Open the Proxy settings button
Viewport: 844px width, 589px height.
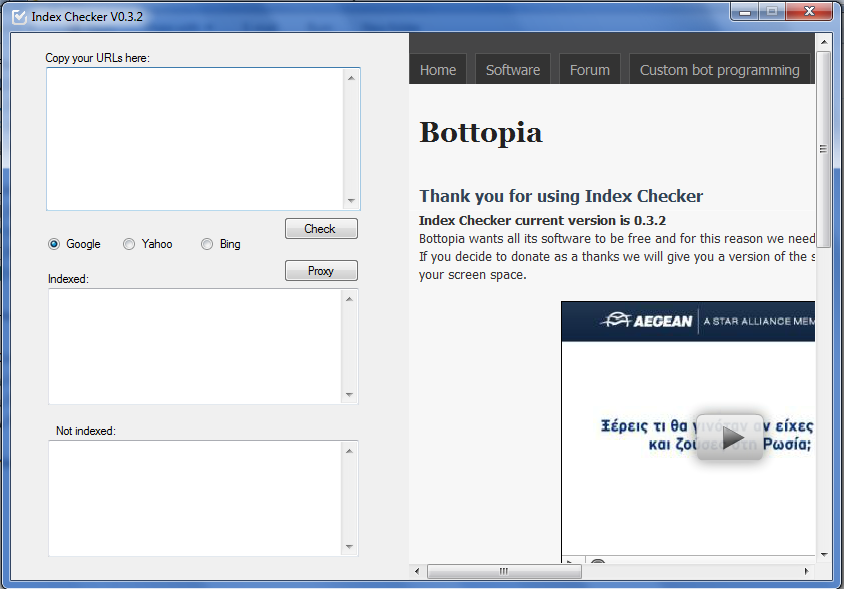(x=321, y=270)
